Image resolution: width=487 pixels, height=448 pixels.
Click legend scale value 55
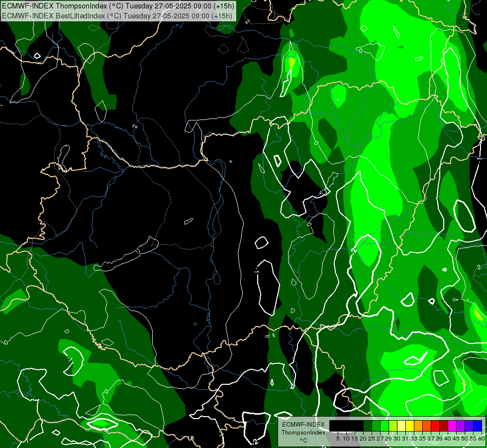point(473,439)
